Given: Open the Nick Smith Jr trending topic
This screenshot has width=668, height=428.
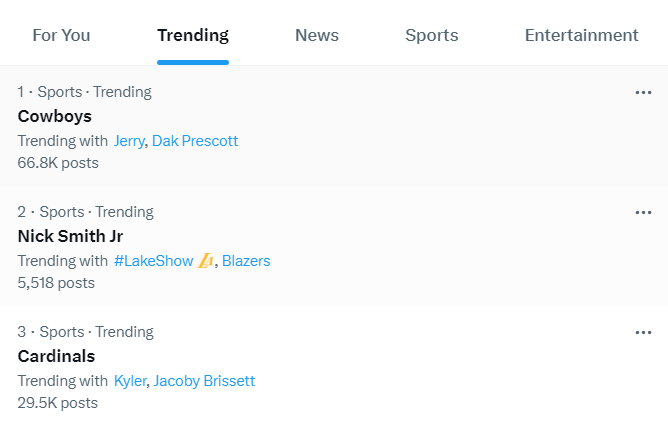Looking at the screenshot, I should pos(70,236).
